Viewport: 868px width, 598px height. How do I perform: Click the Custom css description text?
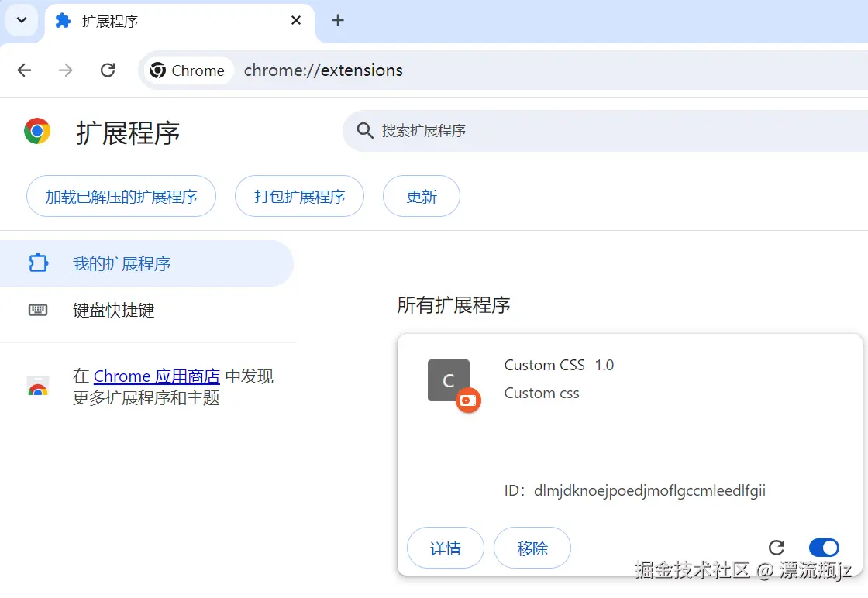[542, 394]
